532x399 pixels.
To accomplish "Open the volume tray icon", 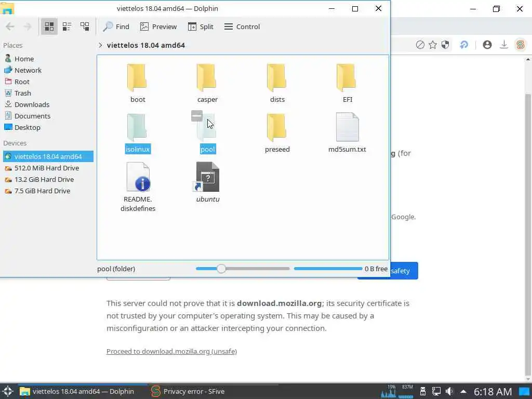I will click(449, 391).
